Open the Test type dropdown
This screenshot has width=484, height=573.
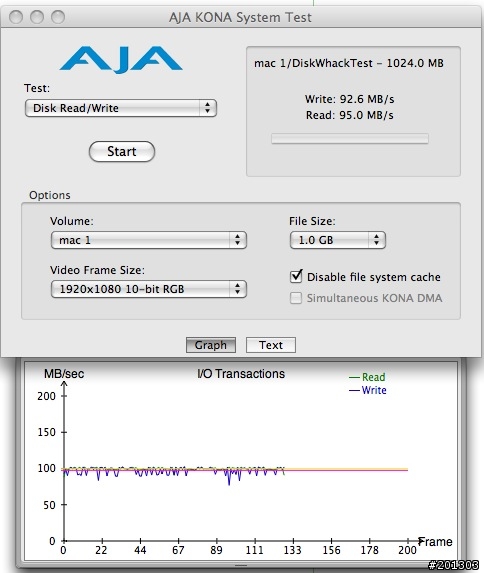coord(121,108)
